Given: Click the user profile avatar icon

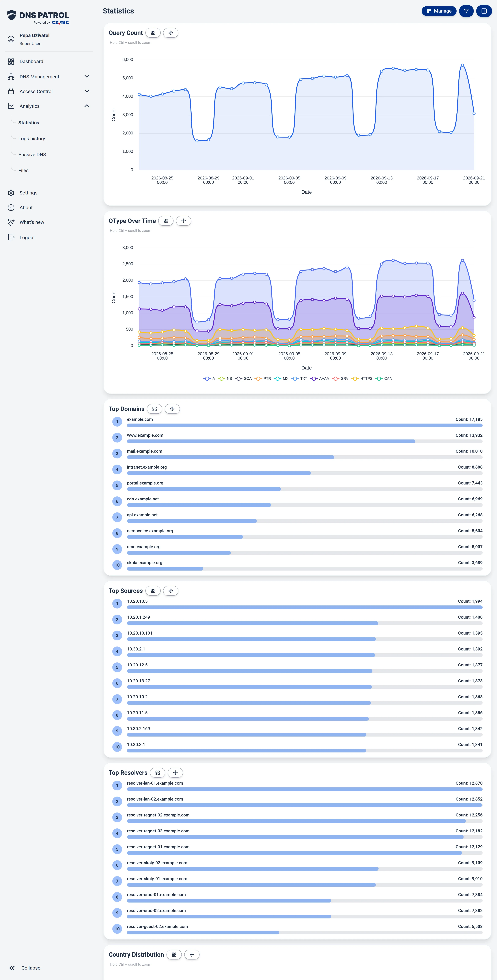Looking at the screenshot, I should (x=11, y=39).
